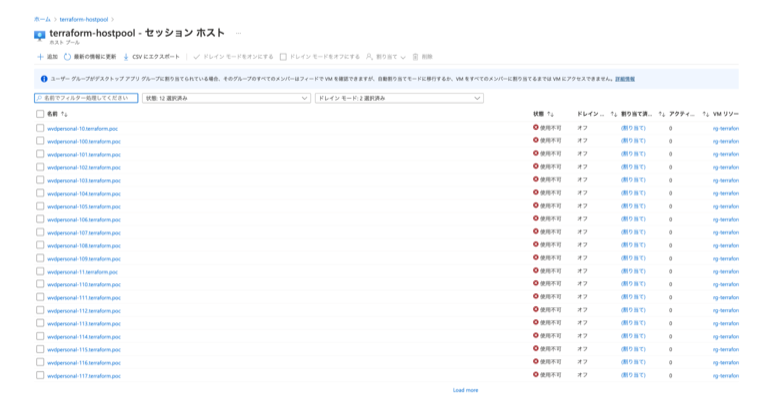Sort by アクティブ column arrows
This screenshot has height=409, width=768.
[x=705, y=114]
